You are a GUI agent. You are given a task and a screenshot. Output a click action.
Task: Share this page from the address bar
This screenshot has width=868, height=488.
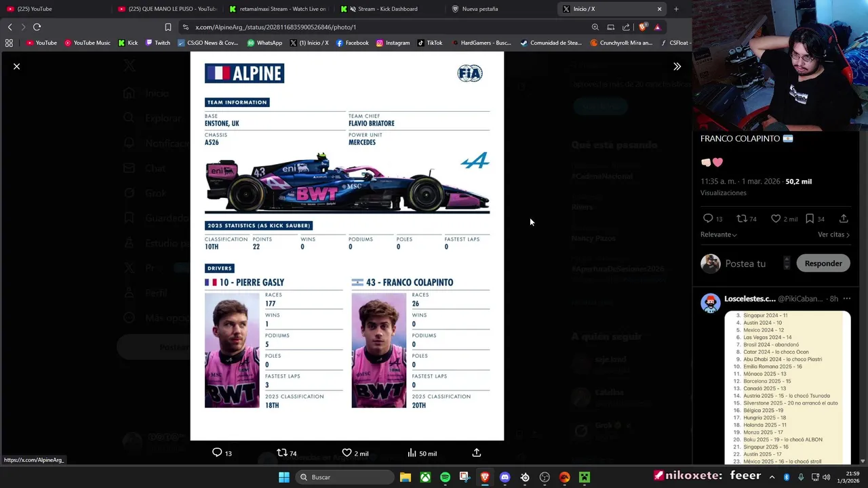626,27
